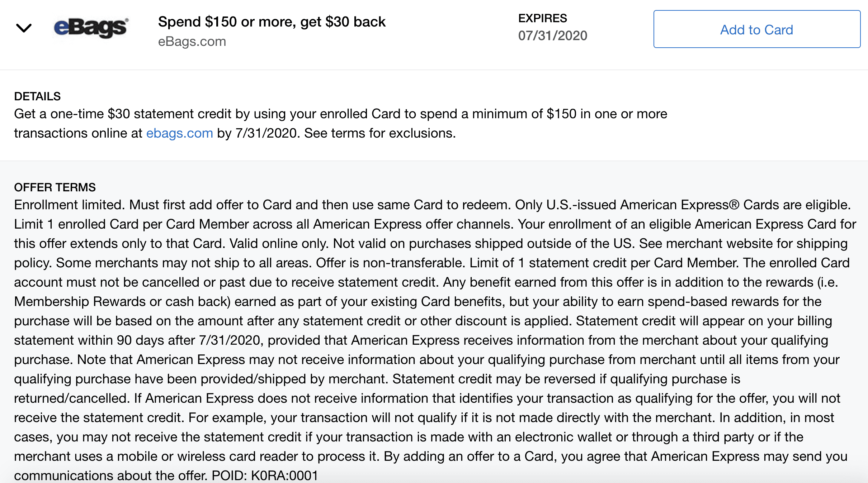Click the "See terms for exclusions." sentence
This screenshot has height=483, width=868.
tap(380, 133)
